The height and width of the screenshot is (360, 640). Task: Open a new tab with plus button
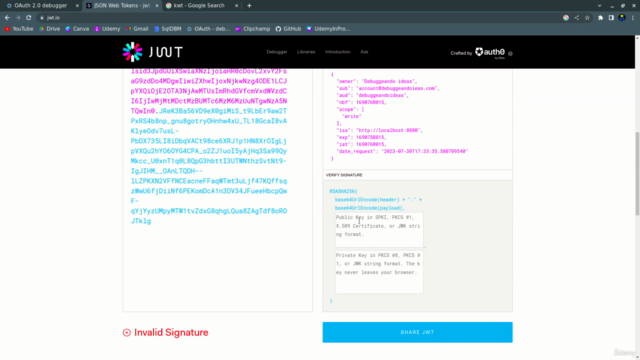pyautogui.click(x=249, y=6)
